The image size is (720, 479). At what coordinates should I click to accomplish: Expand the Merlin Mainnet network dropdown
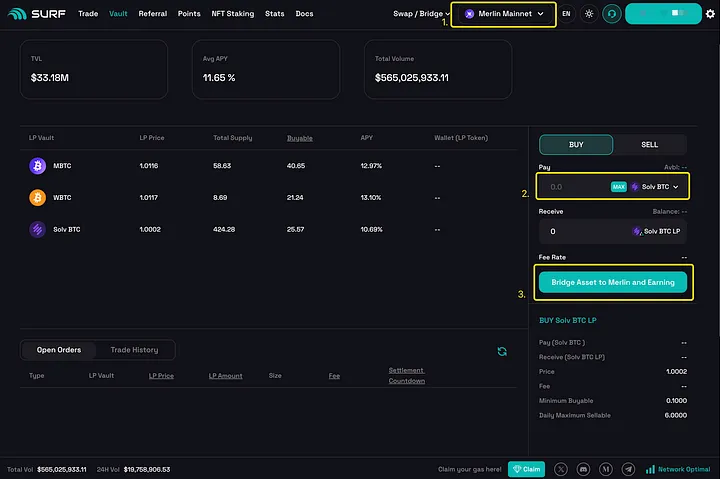tap(504, 14)
